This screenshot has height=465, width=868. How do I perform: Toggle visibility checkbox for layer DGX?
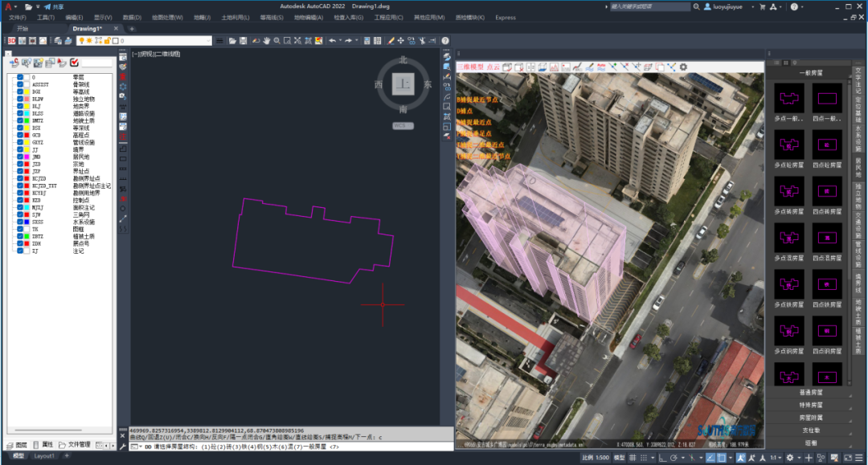[20, 92]
